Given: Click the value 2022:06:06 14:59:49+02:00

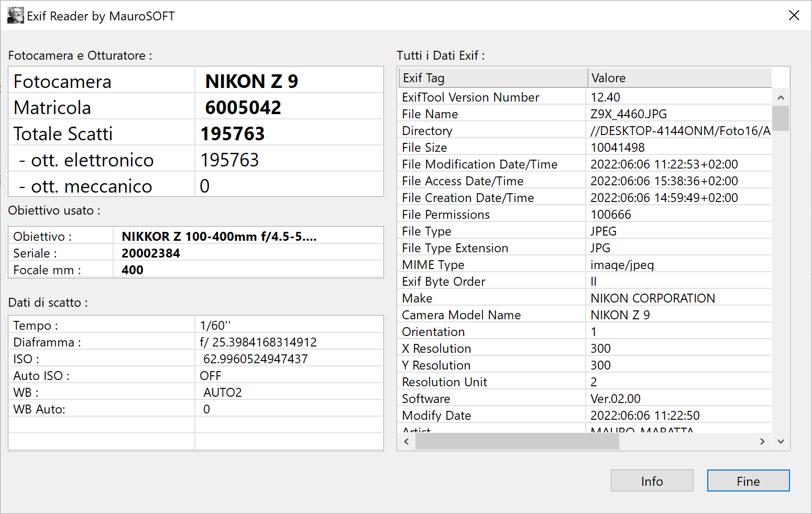Looking at the screenshot, I should click(664, 198).
